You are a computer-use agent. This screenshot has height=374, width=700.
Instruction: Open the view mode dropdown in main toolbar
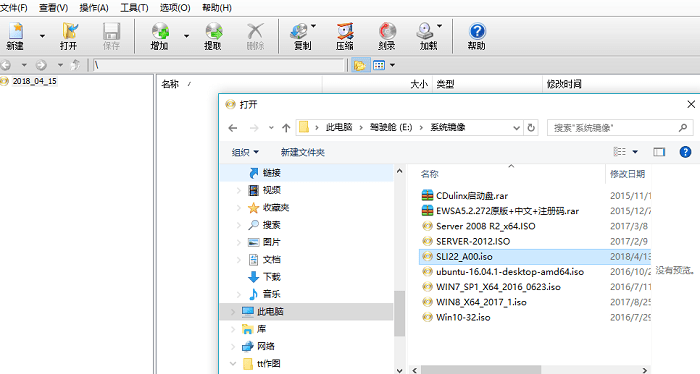[x=392, y=65]
